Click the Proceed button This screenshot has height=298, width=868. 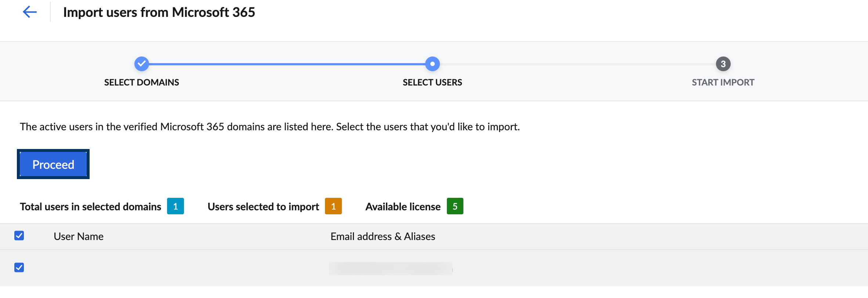pyautogui.click(x=53, y=164)
